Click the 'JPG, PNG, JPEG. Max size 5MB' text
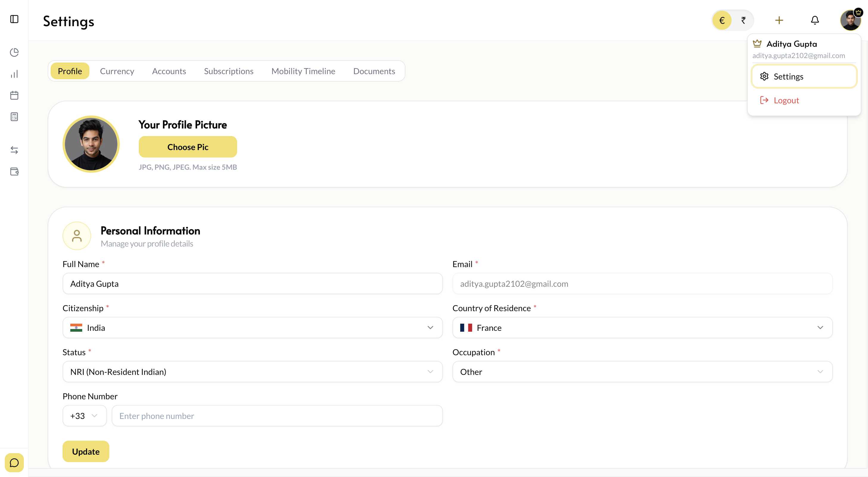The image size is (868, 477). 188,167
